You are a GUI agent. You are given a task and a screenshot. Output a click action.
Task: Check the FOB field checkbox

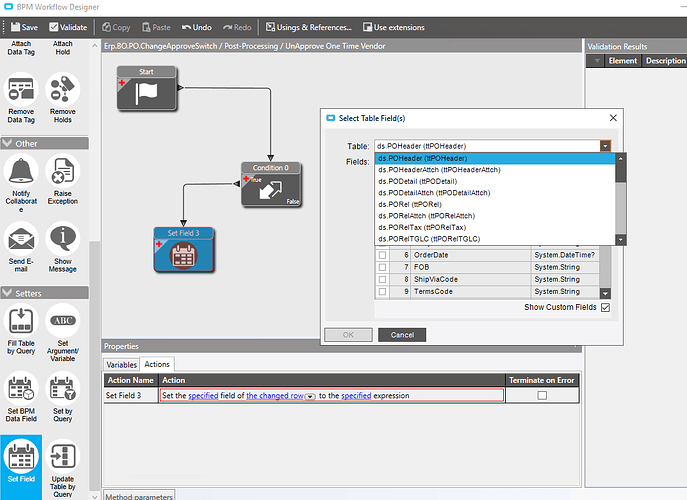pos(382,267)
